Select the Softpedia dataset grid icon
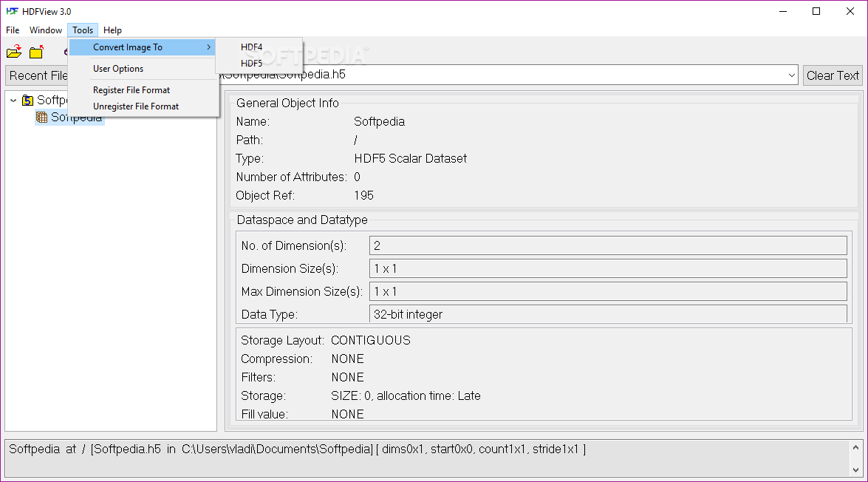 pos(41,117)
